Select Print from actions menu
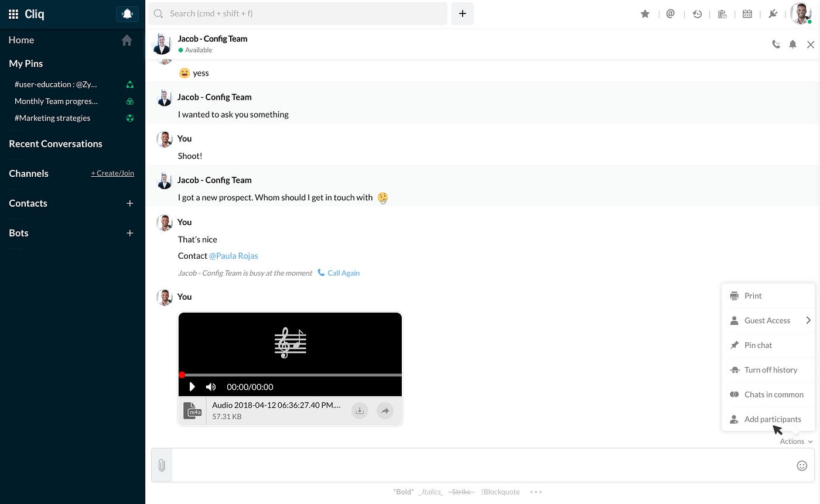Image resolution: width=820 pixels, height=504 pixels. coord(768,296)
